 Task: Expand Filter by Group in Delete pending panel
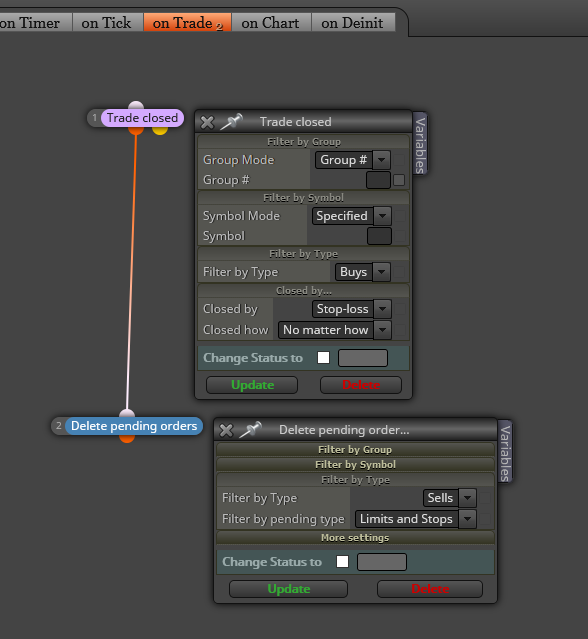(355, 450)
